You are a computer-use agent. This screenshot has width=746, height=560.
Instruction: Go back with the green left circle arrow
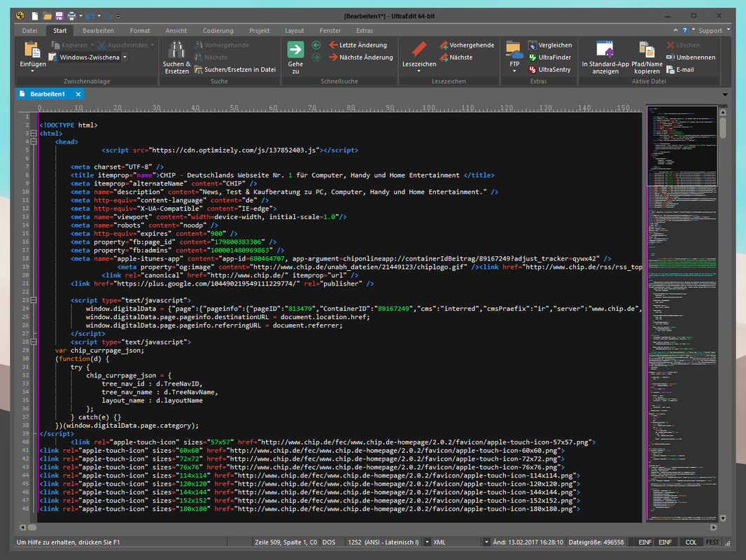pyautogui.click(x=316, y=45)
